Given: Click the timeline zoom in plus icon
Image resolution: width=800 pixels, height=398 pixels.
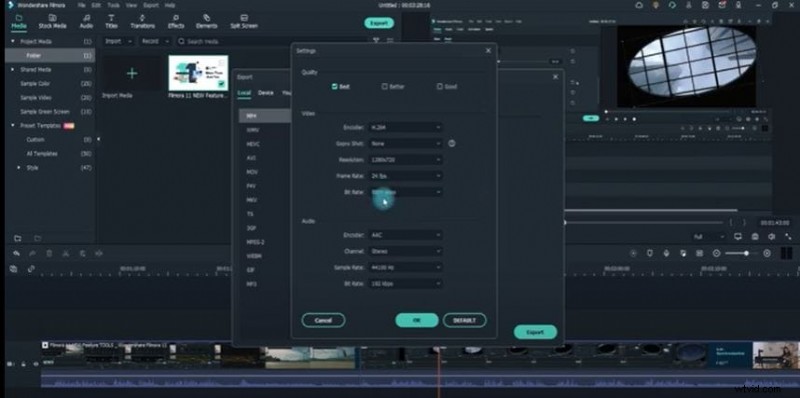Looking at the screenshot, I should point(767,253).
